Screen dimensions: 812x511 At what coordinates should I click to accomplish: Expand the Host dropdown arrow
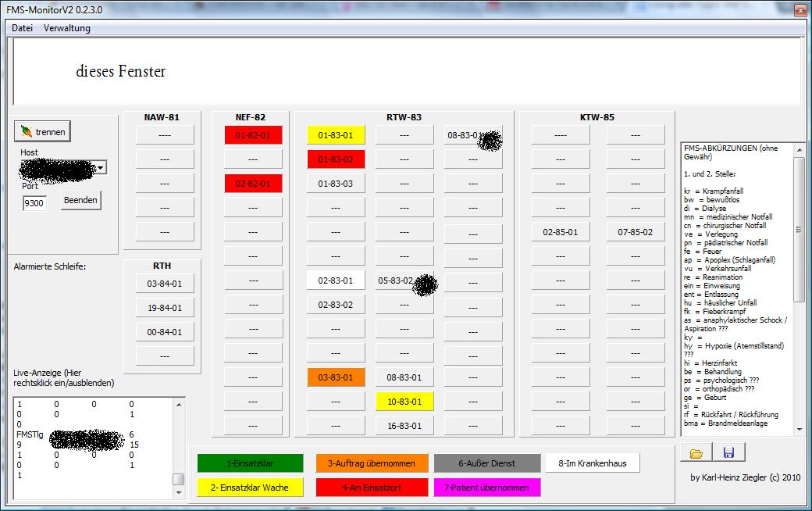[101, 167]
